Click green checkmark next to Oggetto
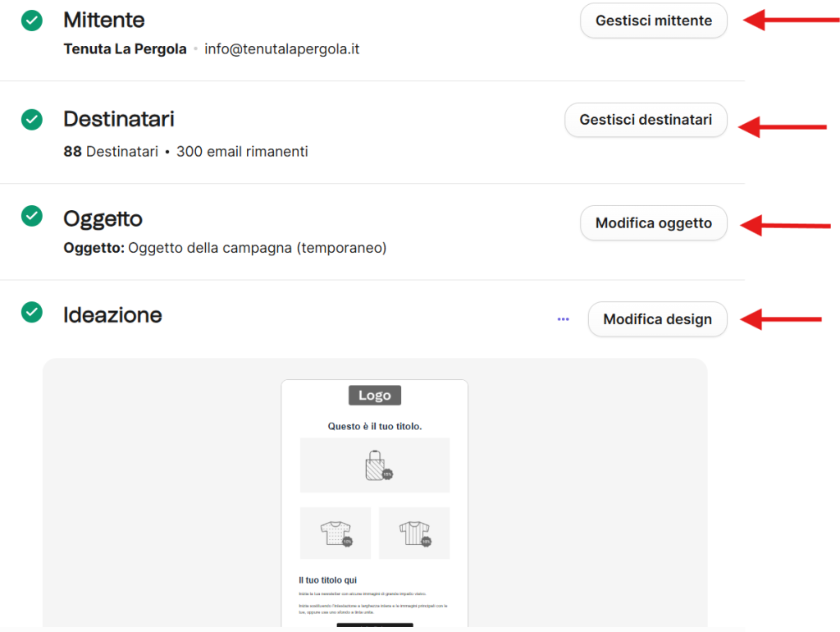Screen dimensions: 840x632 pyautogui.click(x=32, y=216)
